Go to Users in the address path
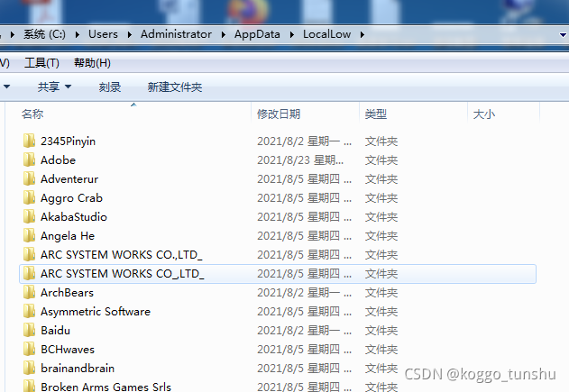 [103, 34]
